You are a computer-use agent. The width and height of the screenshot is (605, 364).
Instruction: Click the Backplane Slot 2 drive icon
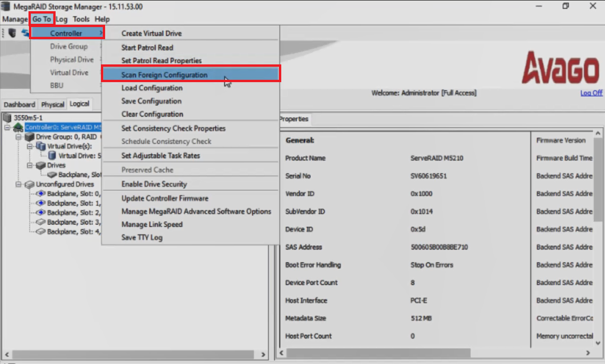pos(41,212)
